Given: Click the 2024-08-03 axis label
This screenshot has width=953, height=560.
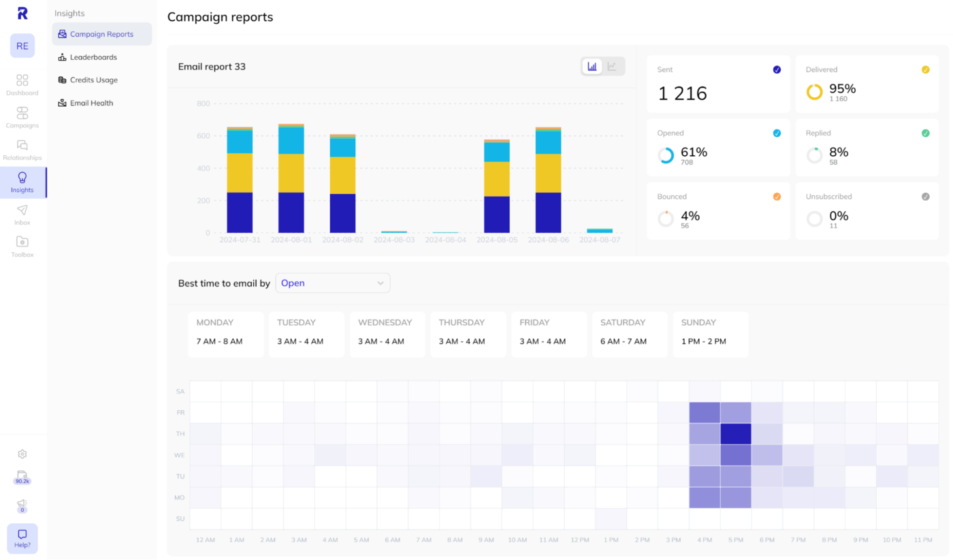Looking at the screenshot, I should coord(394,240).
